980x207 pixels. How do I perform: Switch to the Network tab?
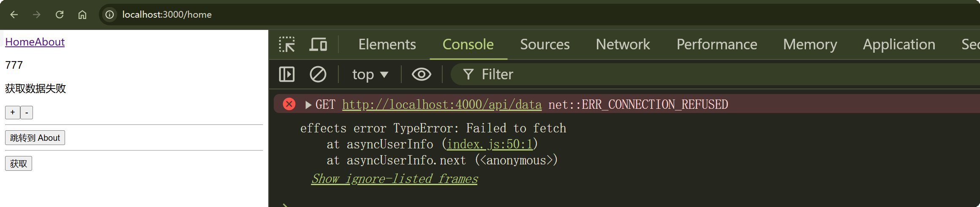[623, 44]
